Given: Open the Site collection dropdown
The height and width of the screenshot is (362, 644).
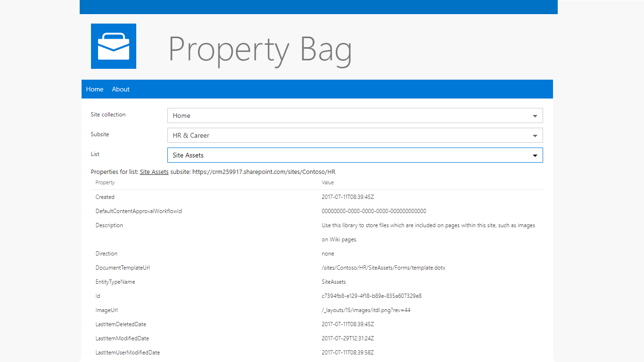Looking at the screenshot, I should tap(355, 115).
